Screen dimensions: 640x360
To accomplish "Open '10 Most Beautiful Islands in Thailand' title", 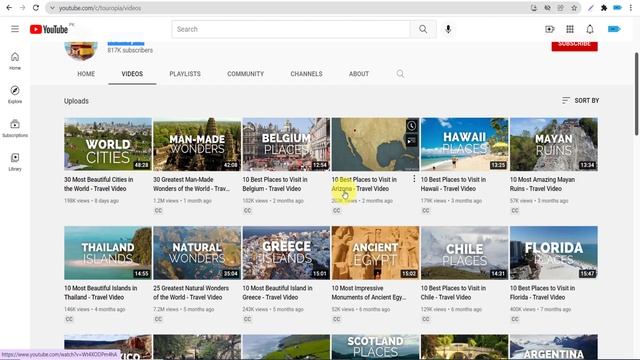I will [x=100, y=293].
